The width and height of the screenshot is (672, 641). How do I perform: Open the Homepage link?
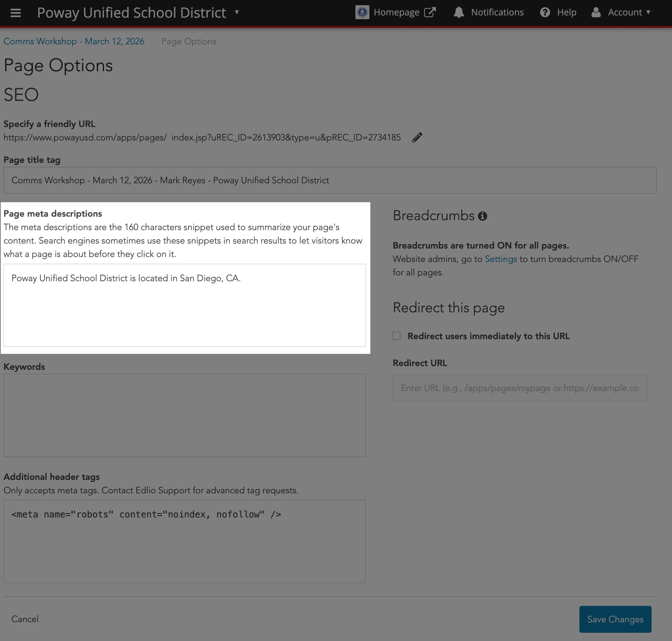click(x=396, y=12)
